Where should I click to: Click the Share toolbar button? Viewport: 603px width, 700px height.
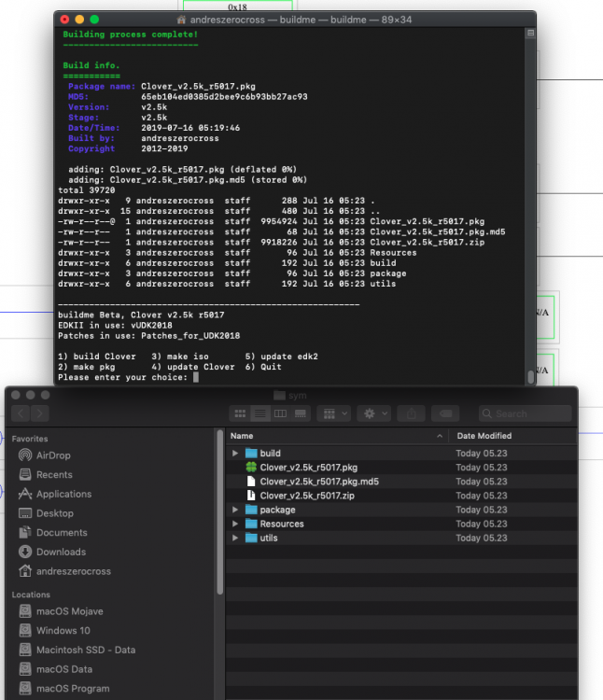tap(411, 413)
